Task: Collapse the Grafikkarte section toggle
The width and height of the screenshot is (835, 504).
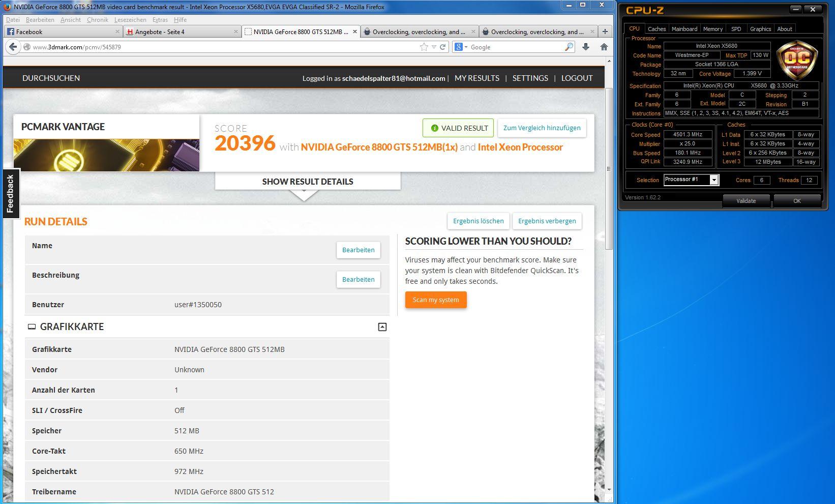Action: coord(382,327)
